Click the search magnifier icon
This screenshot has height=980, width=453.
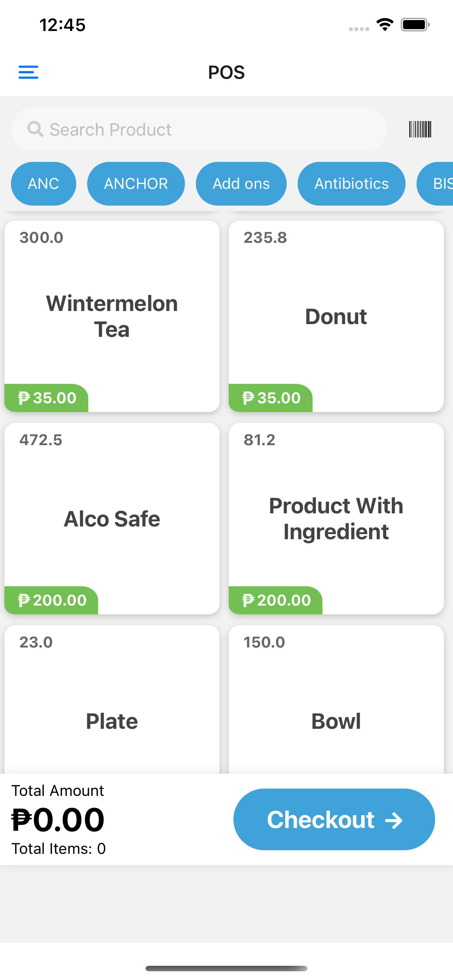[x=35, y=129]
